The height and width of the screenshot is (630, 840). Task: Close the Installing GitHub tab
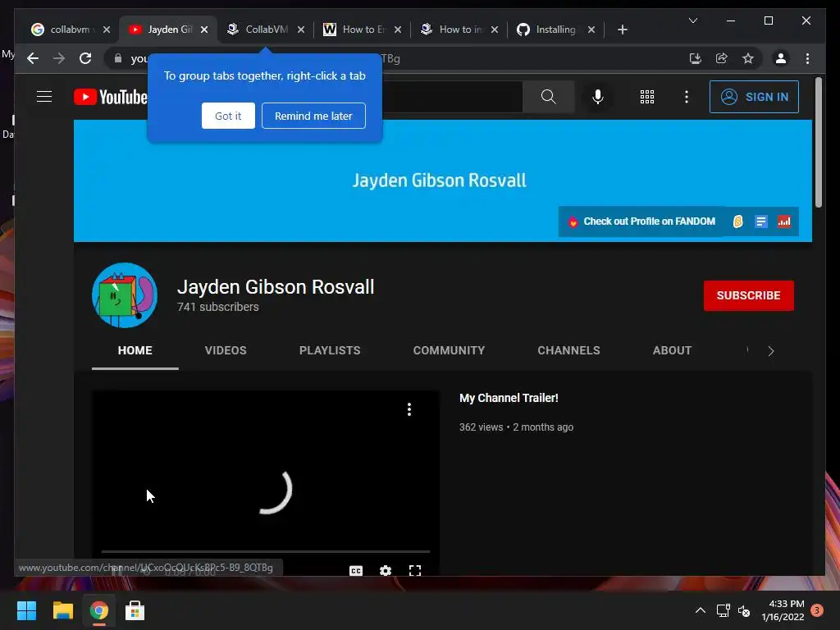591,30
